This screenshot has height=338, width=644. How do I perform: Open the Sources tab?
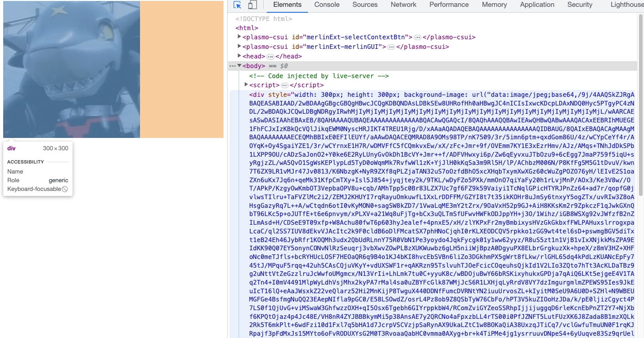click(x=365, y=5)
